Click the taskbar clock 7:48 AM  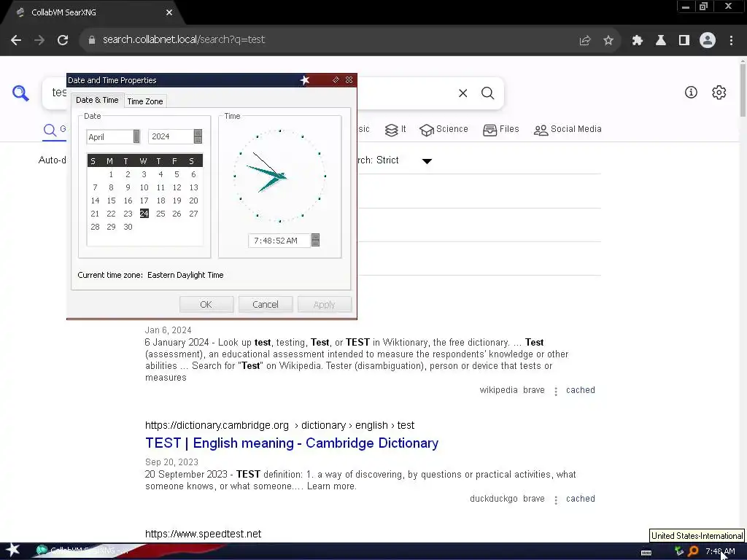tap(720, 551)
